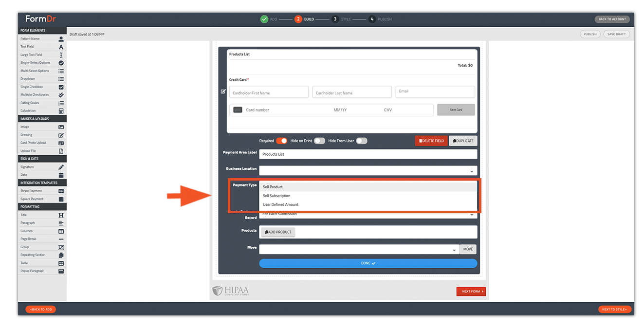Click the FormDr logo
This screenshot has width=644, height=329.
coord(42,19)
